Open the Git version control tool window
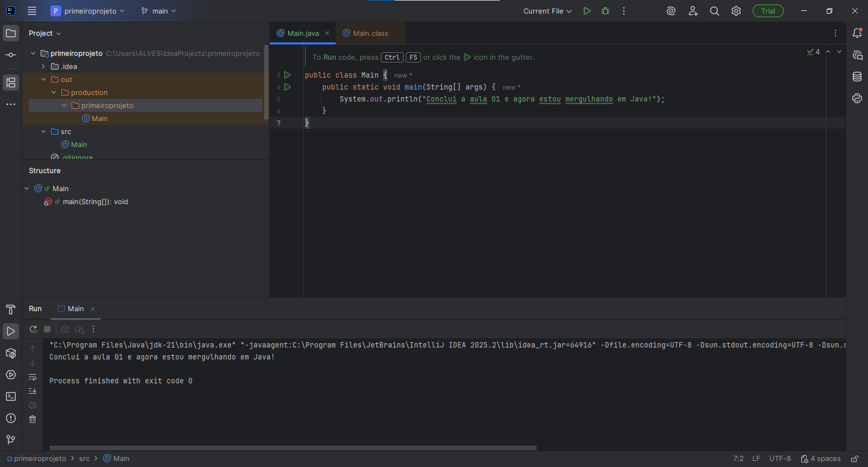The height and width of the screenshot is (467, 868). pyautogui.click(x=11, y=440)
